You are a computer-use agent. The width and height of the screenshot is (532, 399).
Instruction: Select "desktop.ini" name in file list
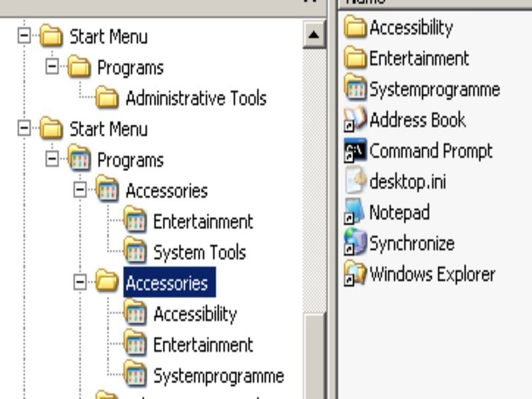tap(407, 182)
